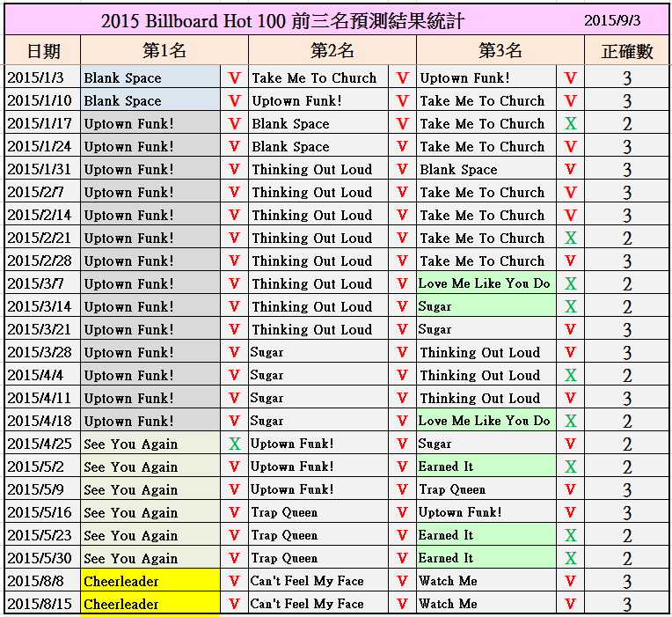Click the green X in the 2015/1/17 row
This screenshot has height=617, width=672.
pyautogui.click(x=571, y=123)
